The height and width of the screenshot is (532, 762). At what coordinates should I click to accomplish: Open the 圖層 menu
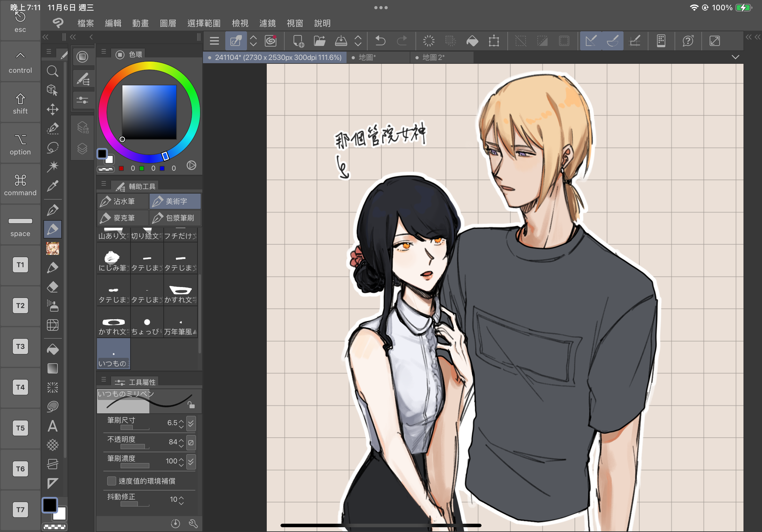click(x=168, y=23)
